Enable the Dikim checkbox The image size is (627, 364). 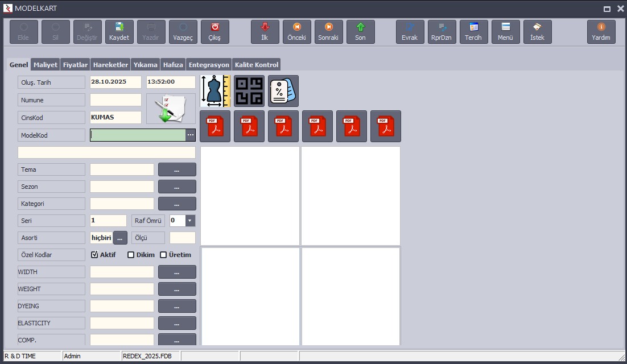[x=131, y=255]
